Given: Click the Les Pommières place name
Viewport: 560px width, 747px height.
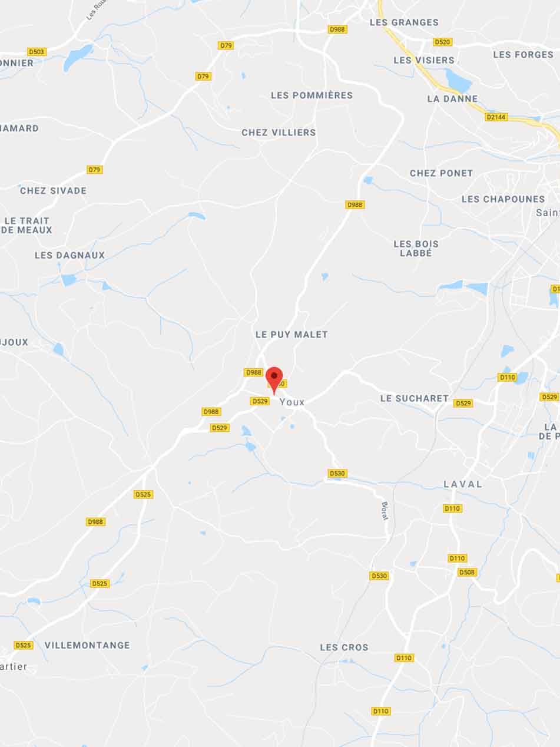Looking at the screenshot, I should click(x=312, y=95).
